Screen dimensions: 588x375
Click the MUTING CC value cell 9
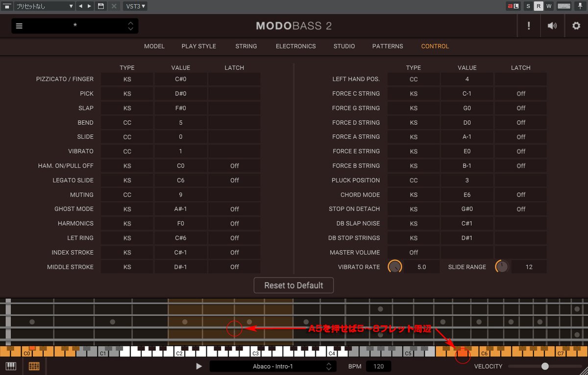[x=181, y=195]
